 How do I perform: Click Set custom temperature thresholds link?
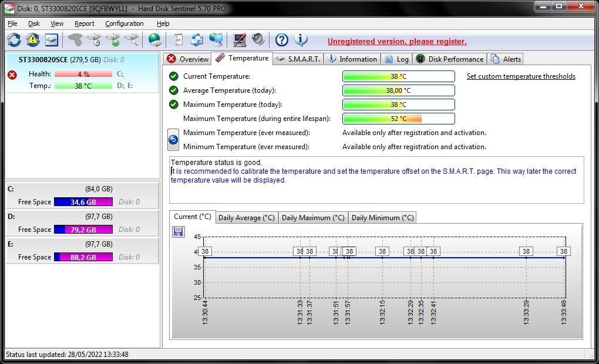pyautogui.click(x=521, y=76)
